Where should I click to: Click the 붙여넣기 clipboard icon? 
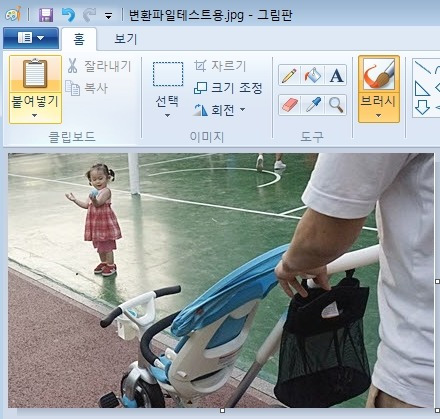click(35, 74)
